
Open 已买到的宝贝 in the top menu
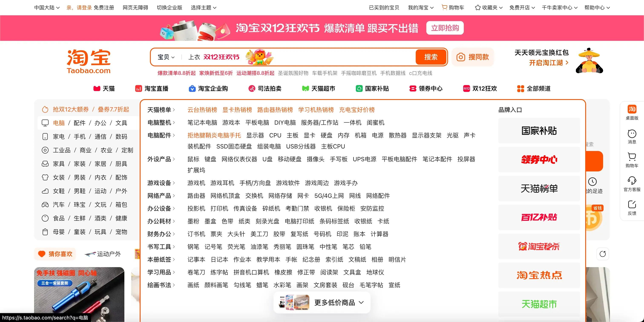pyautogui.click(x=384, y=7)
